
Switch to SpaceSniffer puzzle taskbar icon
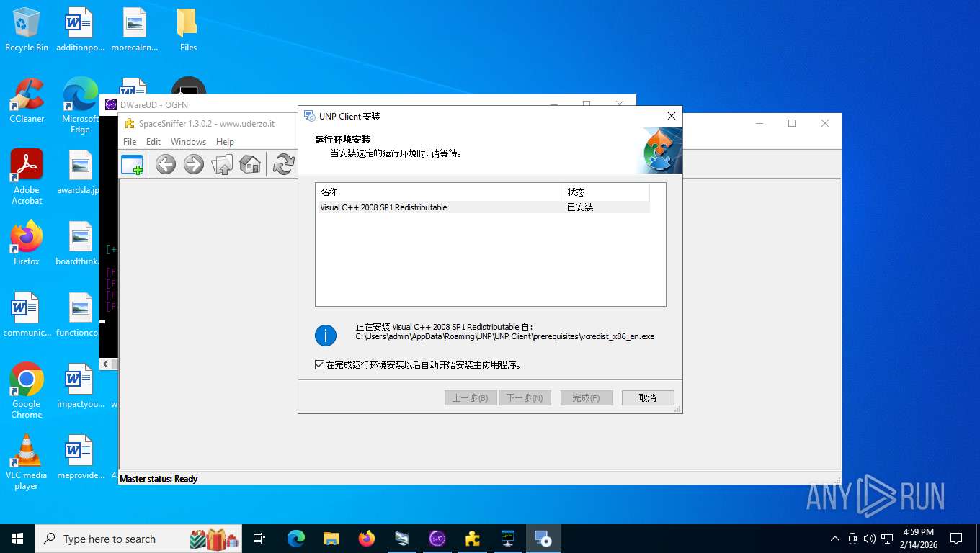473,539
